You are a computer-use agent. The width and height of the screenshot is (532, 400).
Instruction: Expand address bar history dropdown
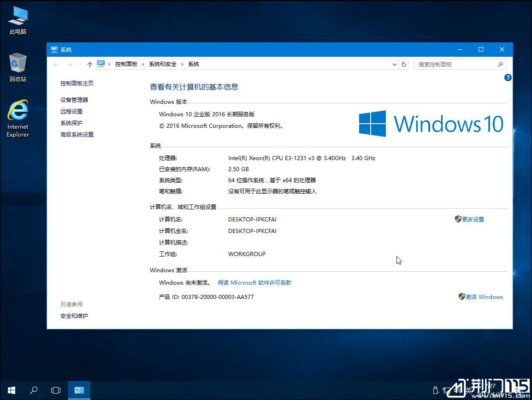click(394, 64)
